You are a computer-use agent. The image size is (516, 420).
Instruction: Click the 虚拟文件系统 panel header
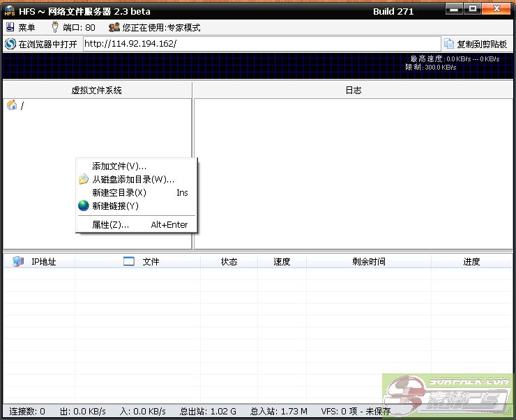pyautogui.click(x=97, y=91)
